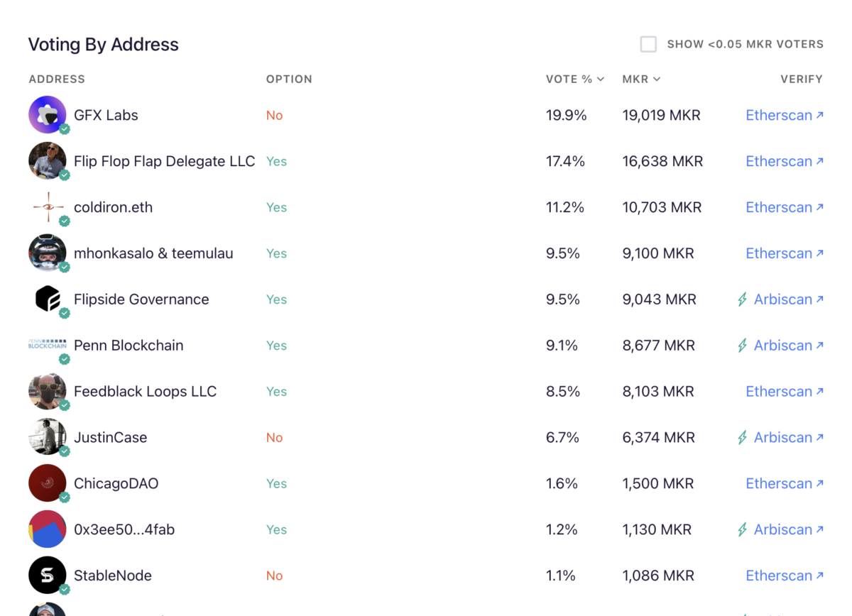Click the Yes vote option for ChicagoDAO
Screen dimensions: 852x616
click(x=276, y=483)
